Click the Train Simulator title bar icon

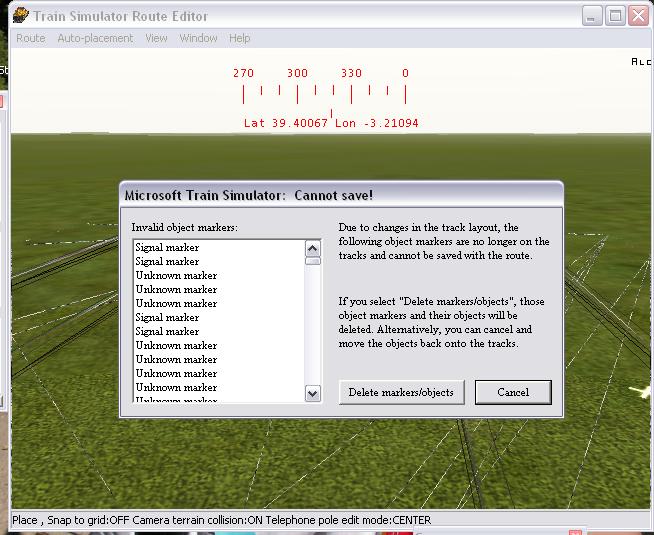[20, 15]
